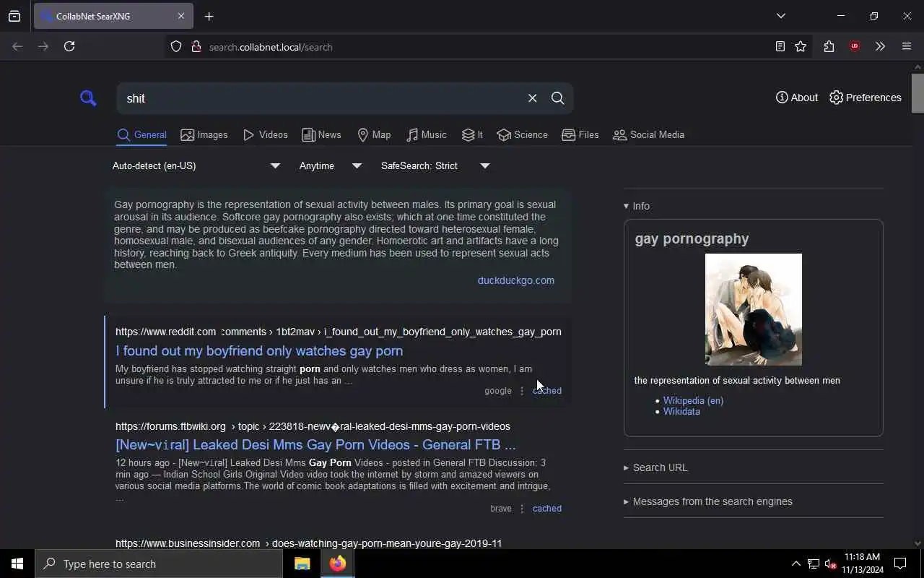Show more tools overflow chevrons
924x578 pixels.
point(880,46)
